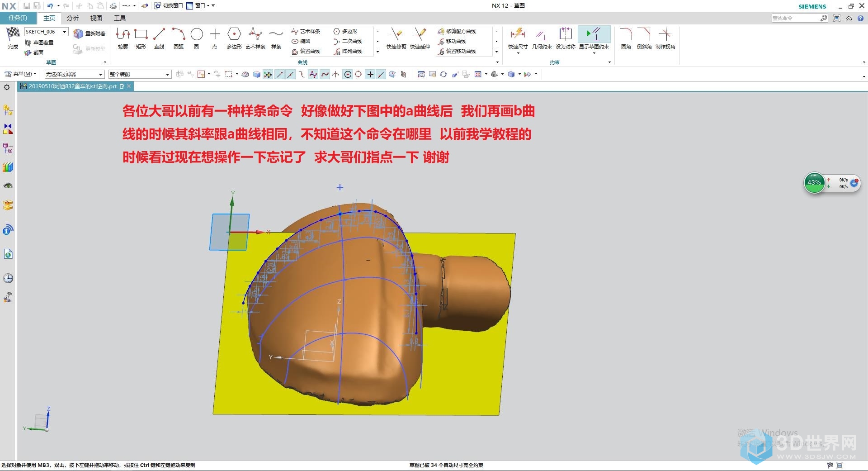Click the Make Corner (制作拐角) tool

point(665,38)
